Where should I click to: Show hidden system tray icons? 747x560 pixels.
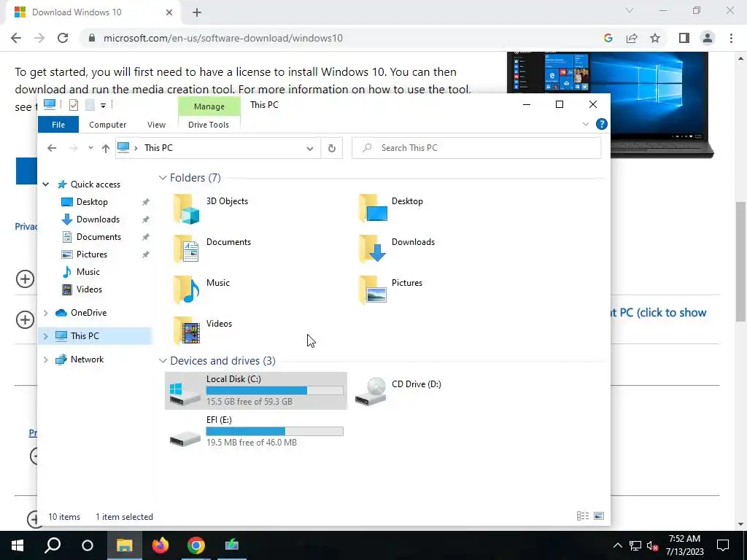pos(617,545)
